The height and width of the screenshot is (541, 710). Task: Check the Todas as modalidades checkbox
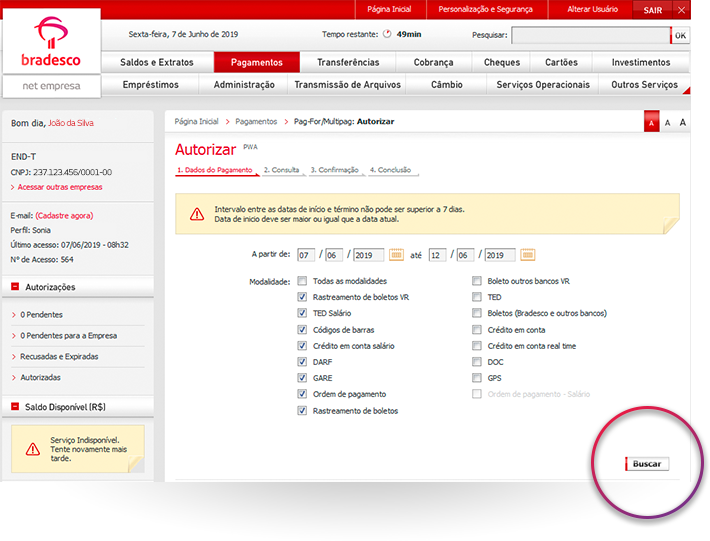[302, 281]
